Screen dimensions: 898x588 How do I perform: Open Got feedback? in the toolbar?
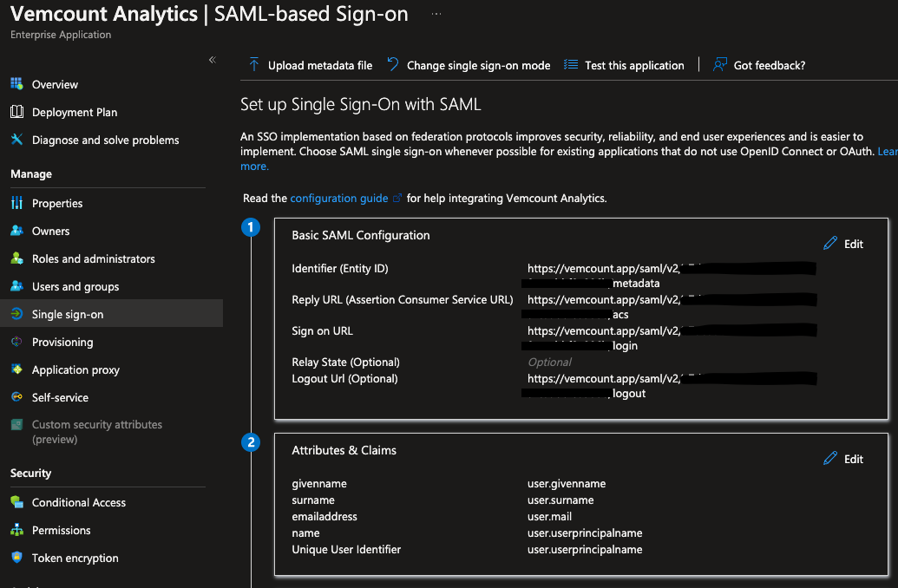pyautogui.click(x=759, y=65)
